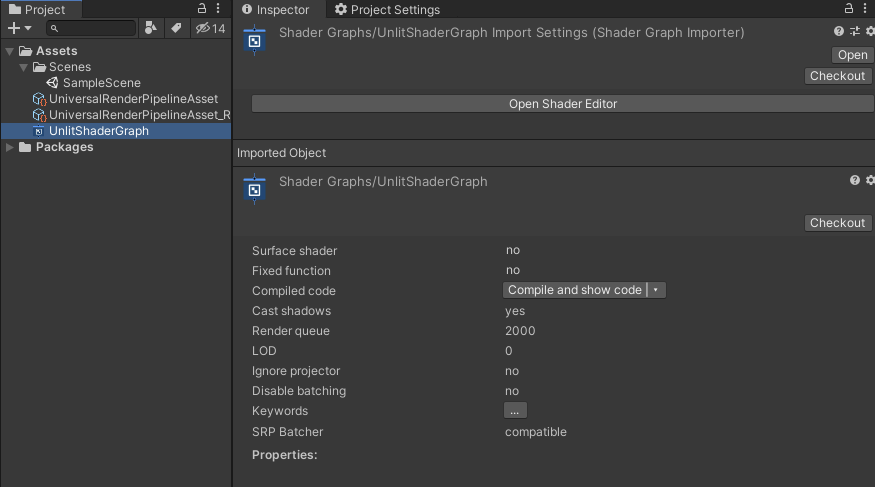The width and height of the screenshot is (875, 487).
Task: Open the Compile and show code dropdown arrow
Action: point(656,290)
